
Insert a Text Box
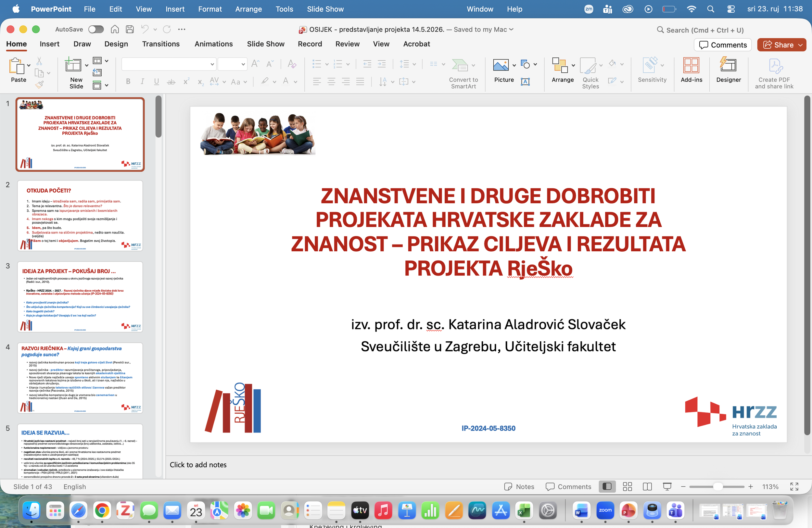pos(526,82)
